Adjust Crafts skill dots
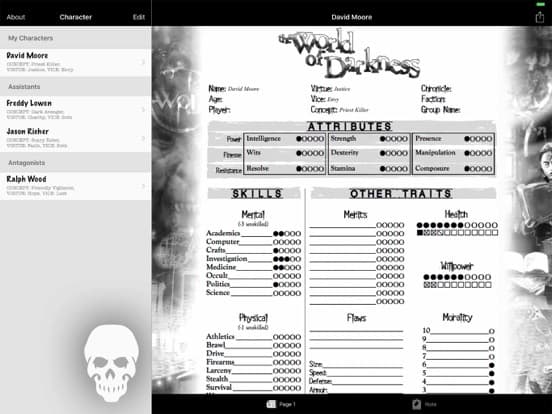The width and height of the screenshot is (552, 414). click(287, 251)
